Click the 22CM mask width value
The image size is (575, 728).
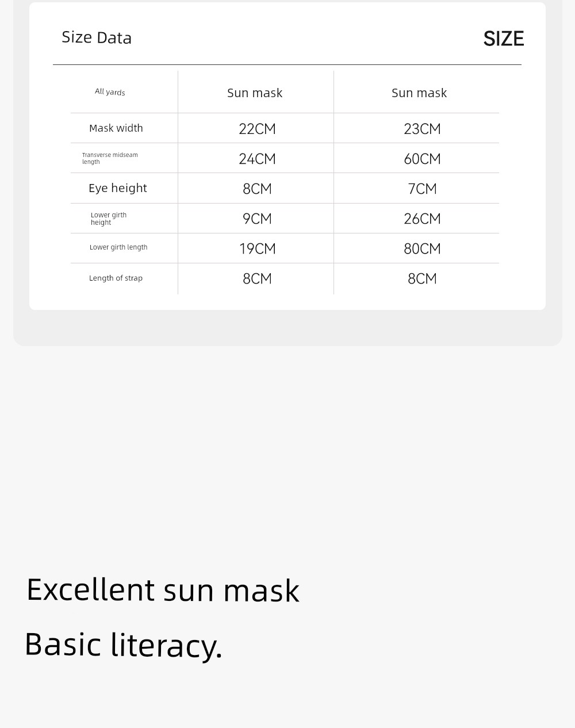(257, 129)
